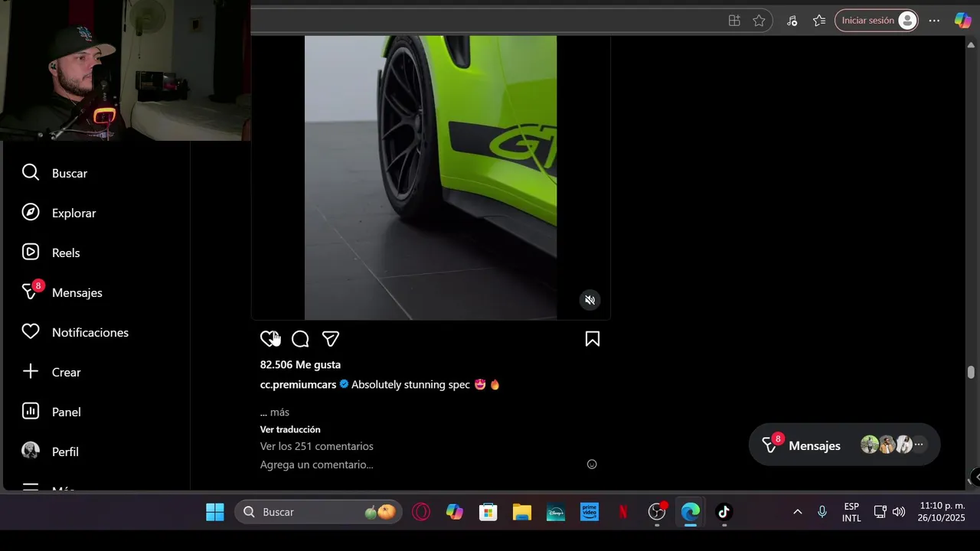Save the post with bookmark icon
Viewport: 980px width, 551px height.
click(593, 339)
